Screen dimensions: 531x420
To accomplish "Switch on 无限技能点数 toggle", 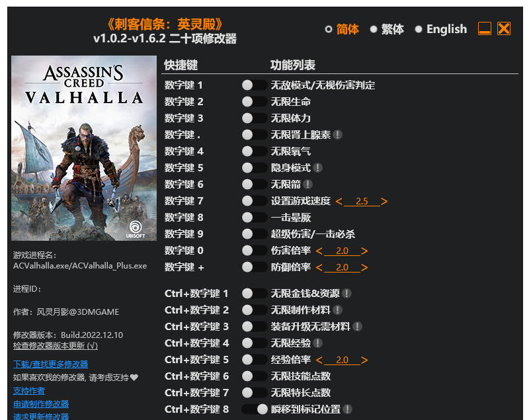I will [254, 376].
